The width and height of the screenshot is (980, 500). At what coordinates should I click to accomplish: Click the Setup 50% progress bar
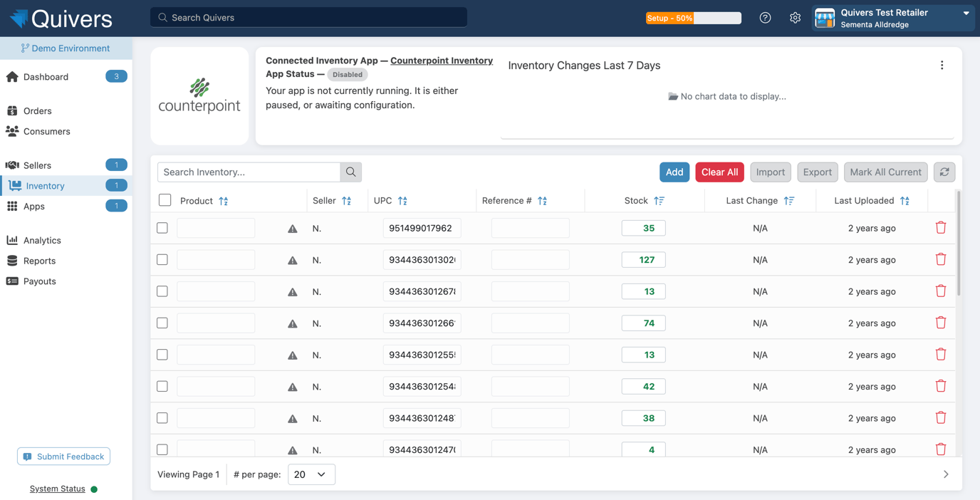(x=693, y=18)
